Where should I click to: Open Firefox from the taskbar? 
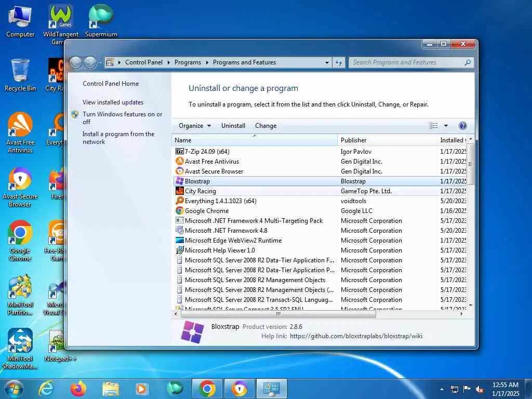click(x=78, y=389)
